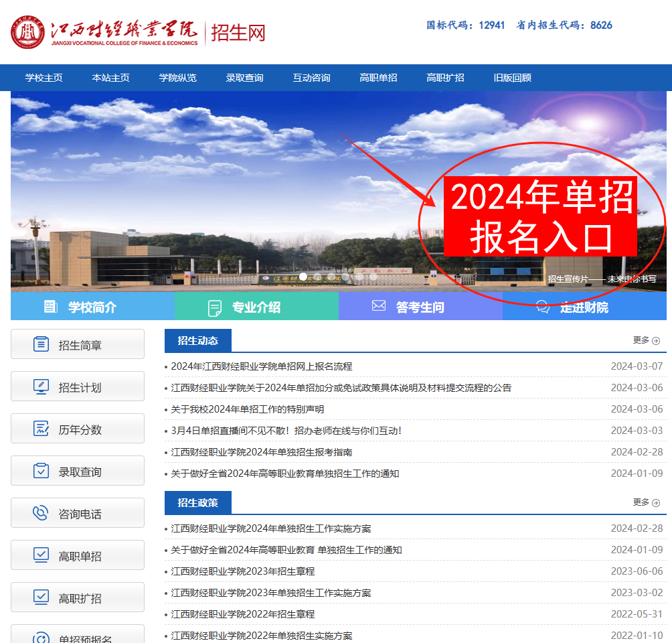The width and height of the screenshot is (672, 643).
Task: Open 2024年江西财经职业学院单招网上报名流程 article
Action: tap(262, 366)
